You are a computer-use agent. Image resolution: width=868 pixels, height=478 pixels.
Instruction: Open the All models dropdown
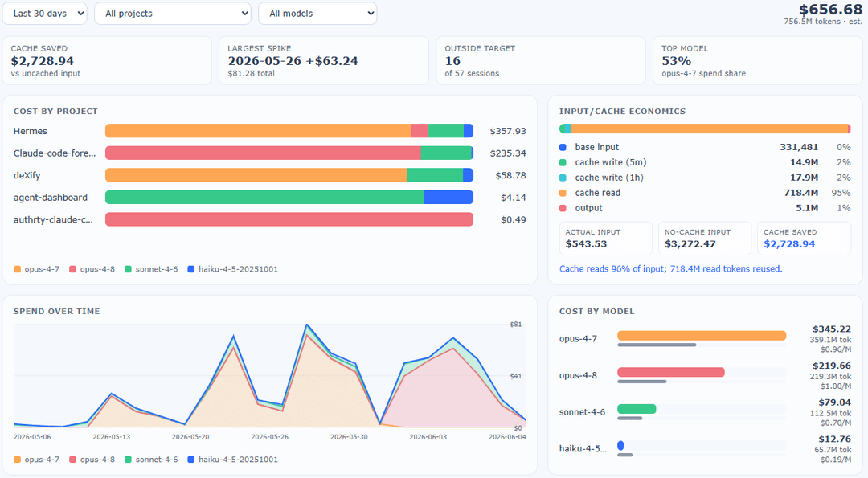[x=317, y=14]
